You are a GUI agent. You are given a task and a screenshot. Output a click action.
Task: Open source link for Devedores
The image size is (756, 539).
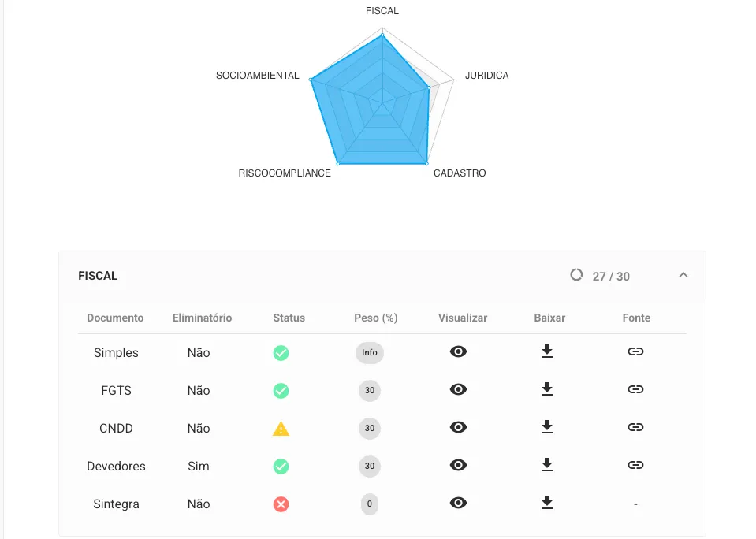coord(635,465)
